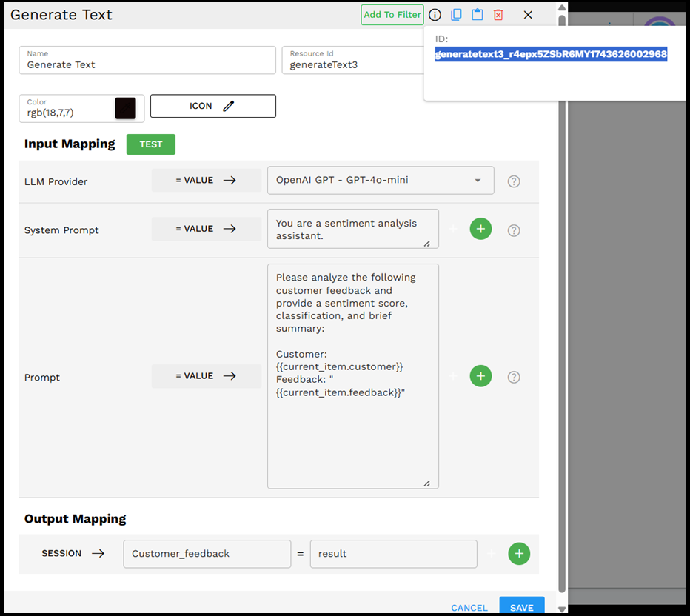Add another System Prompt entry
The width and height of the screenshot is (690, 616).
click(x=480, y=229)
